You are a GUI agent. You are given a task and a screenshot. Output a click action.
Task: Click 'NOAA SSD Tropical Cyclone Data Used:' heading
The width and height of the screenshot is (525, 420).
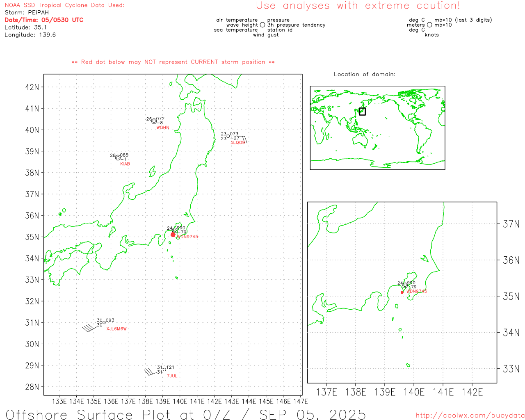(x=64, y=5)
